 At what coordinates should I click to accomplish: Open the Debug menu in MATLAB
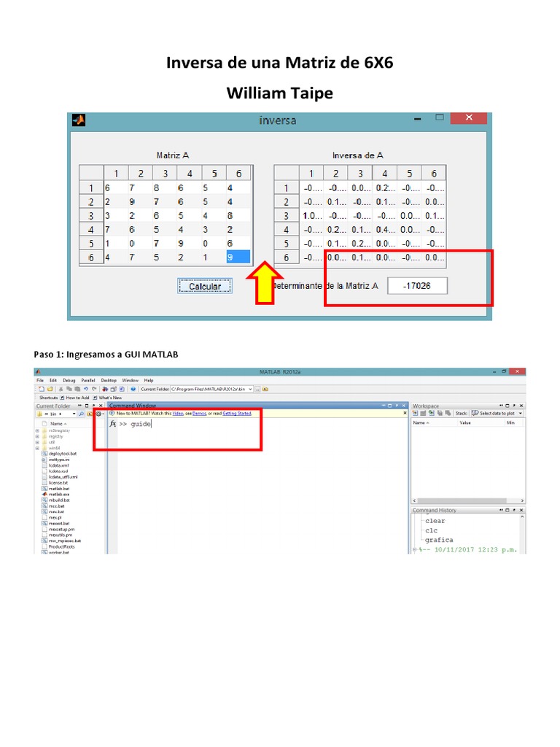coord(69,380)
